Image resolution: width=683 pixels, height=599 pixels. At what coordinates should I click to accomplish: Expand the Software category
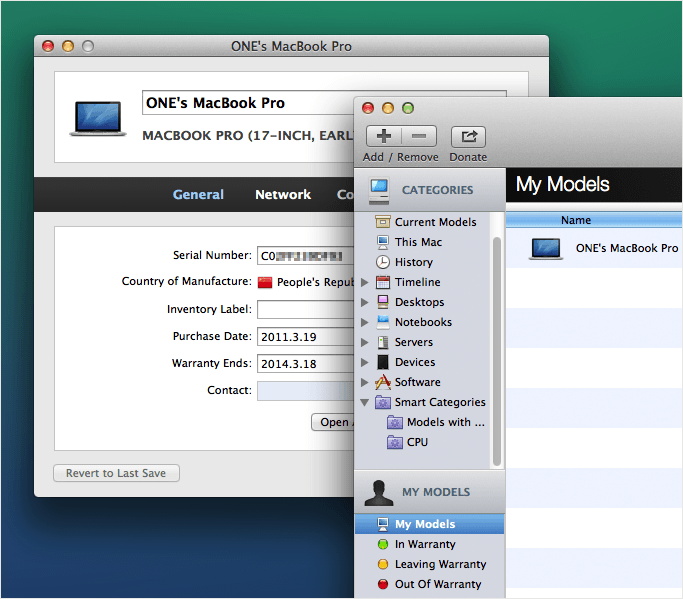point(365,382)
